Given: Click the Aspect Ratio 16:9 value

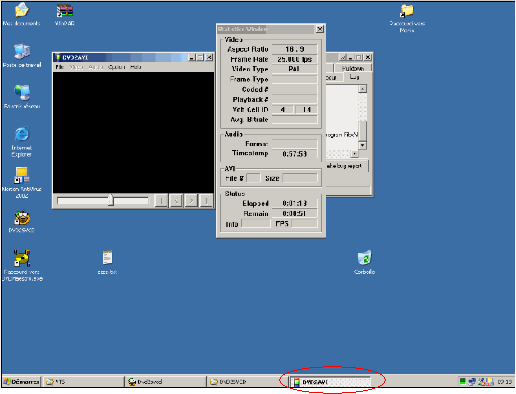Looking at the screenshot, I should pos(295,49).
